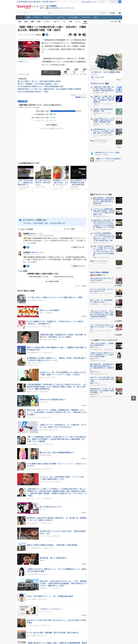The image size is (138, 644).
Task: Click the web search magnifier button
Action: [x=120, y=2]
